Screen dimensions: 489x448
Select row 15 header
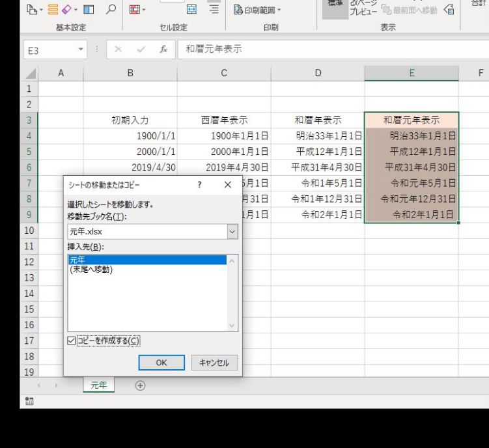click(29, 309)
